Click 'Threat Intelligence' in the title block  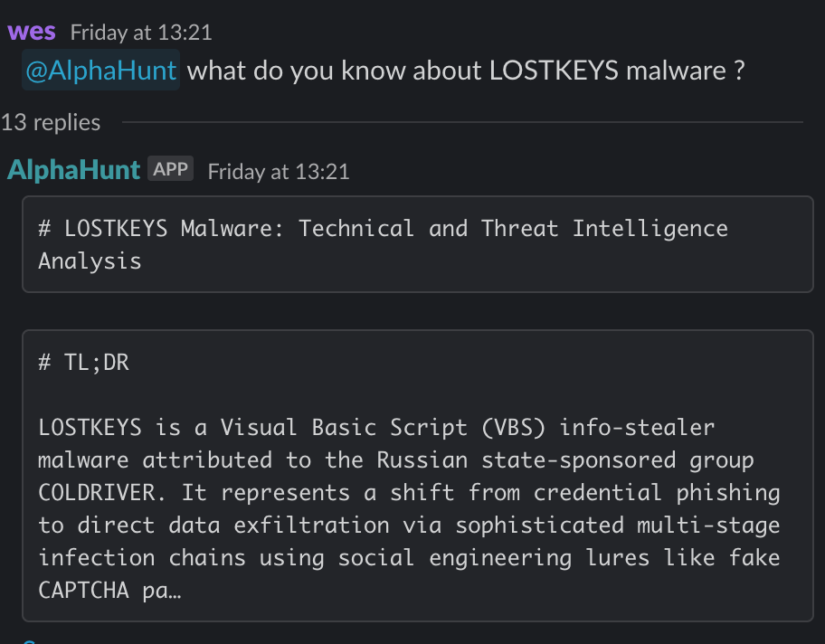tap(604, 229)
